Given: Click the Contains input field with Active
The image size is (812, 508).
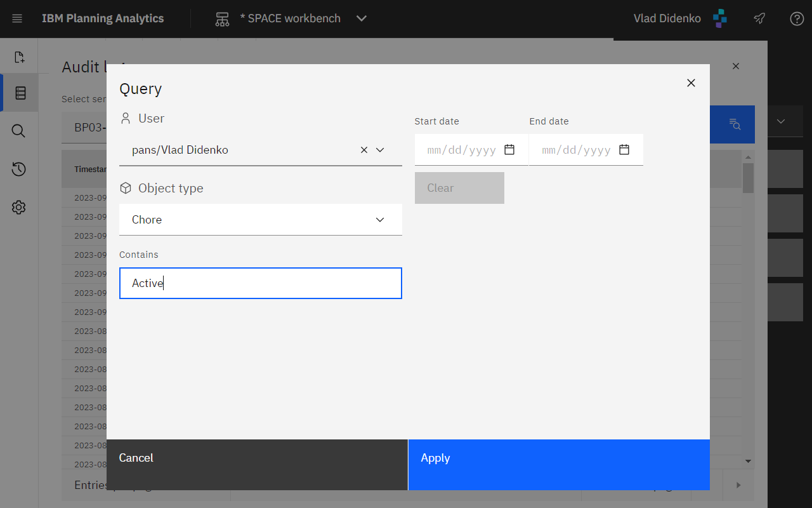Looking at the screenshot, I should [x=261, y=283].
